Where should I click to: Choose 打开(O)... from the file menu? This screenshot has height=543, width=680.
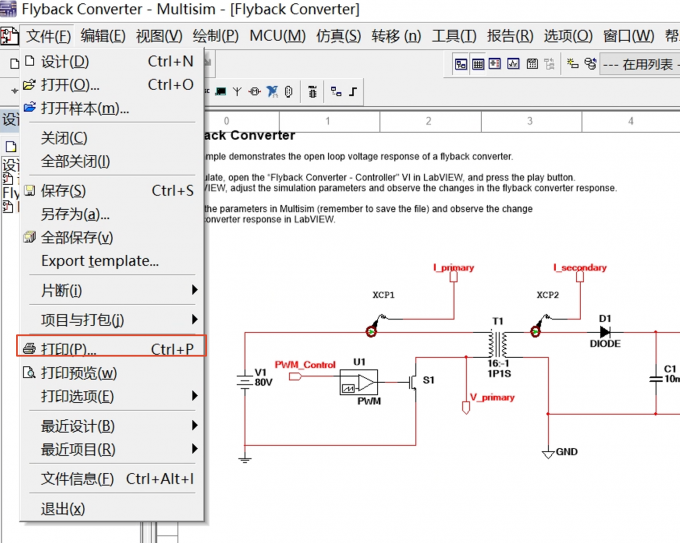111,85
